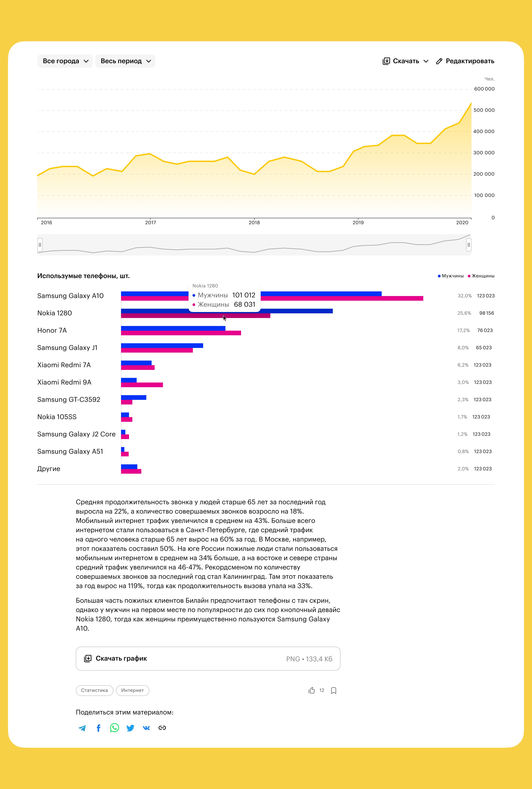The width and height of the screenshot is (532, 789).
Task: Share via Telegram icon
Action: pos(82,728)
